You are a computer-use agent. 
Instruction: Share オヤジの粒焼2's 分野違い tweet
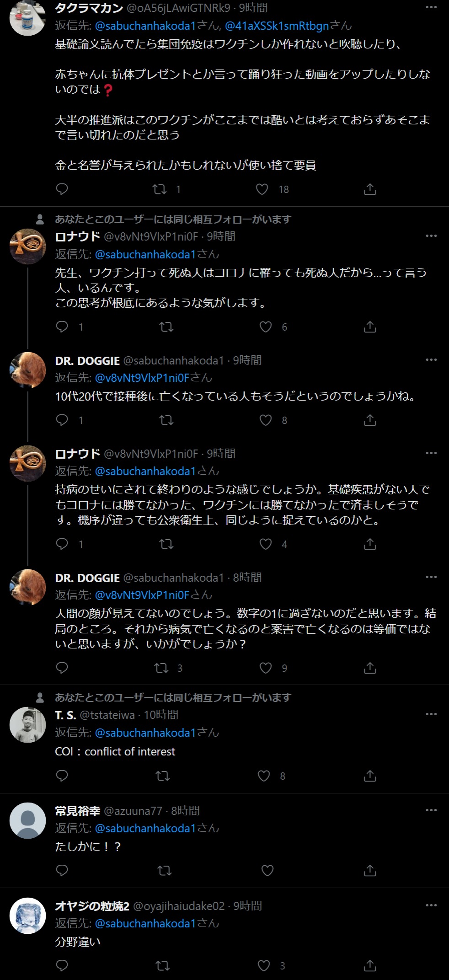pos(370,965)
